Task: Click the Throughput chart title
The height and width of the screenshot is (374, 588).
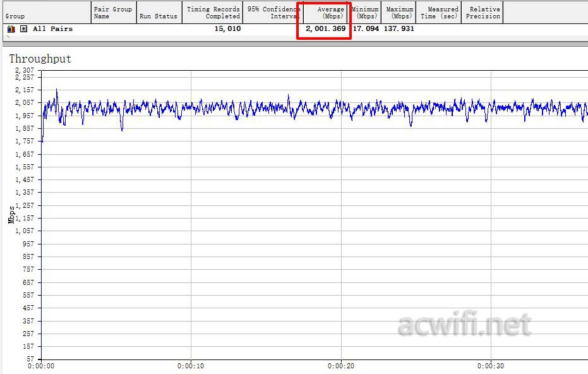Action: (x=40, y=59)
